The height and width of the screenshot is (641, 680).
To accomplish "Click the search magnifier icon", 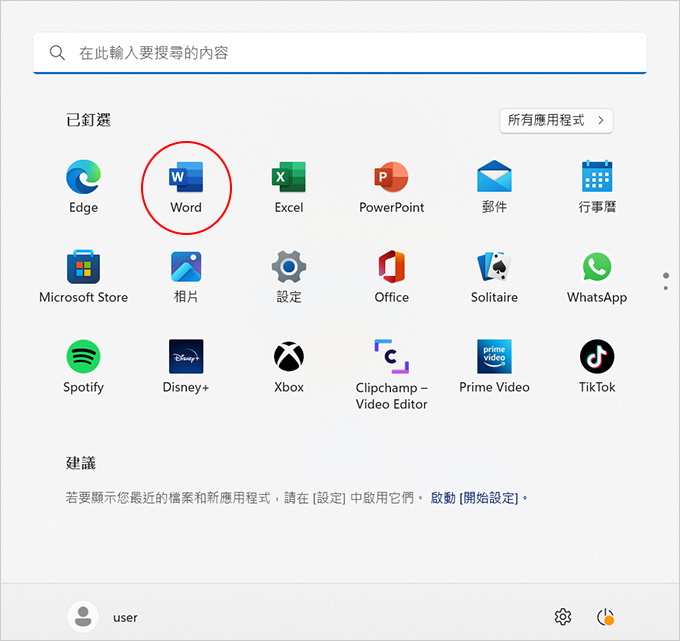I will [x=57, y=52].
